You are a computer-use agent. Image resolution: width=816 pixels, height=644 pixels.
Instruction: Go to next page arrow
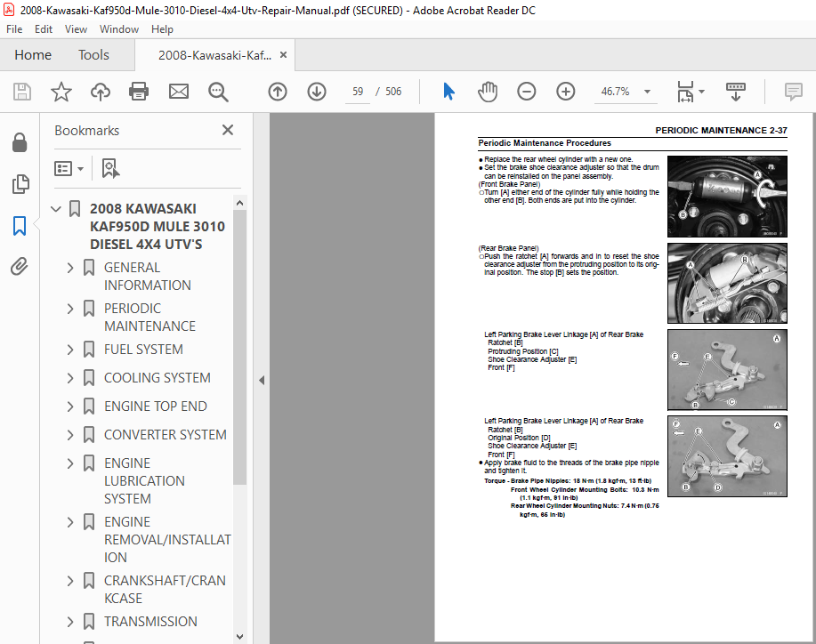[x=317, y=93]
